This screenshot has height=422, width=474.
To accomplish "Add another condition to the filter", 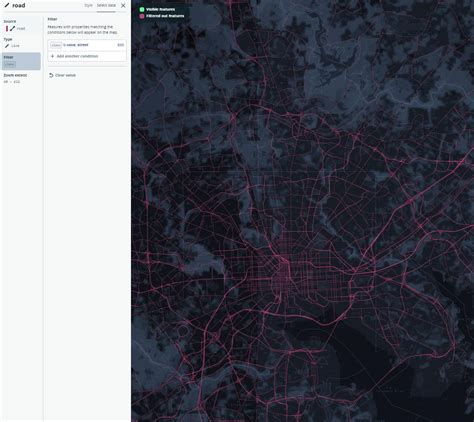I will pyautogui.click(x=87, y=56).
